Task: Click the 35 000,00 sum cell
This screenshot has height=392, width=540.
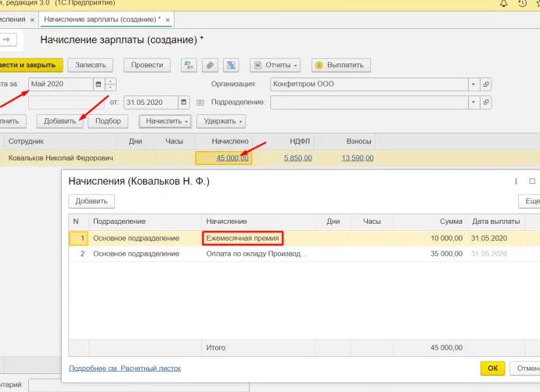Action: click(x=446, y=254)
